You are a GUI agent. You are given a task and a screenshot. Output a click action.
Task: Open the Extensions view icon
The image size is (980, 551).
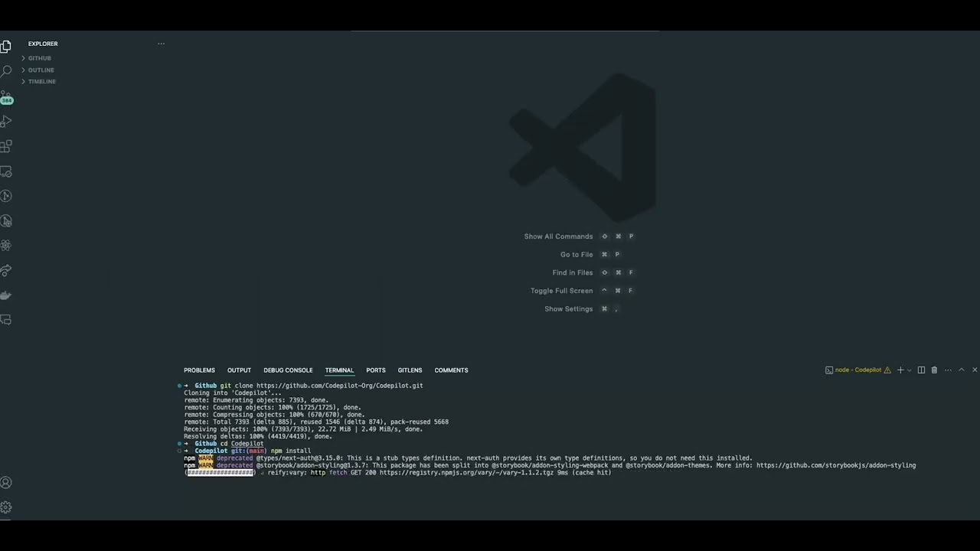[6, 146]
